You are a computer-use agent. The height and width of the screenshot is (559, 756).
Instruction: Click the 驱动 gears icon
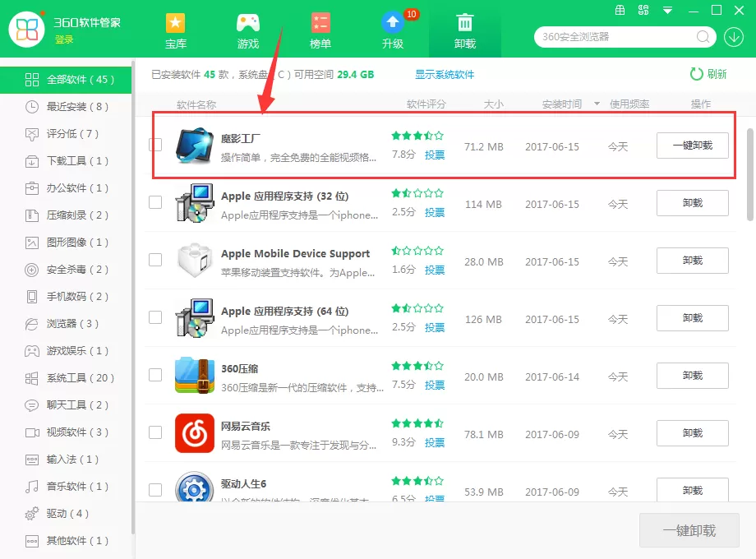[32, 514]
